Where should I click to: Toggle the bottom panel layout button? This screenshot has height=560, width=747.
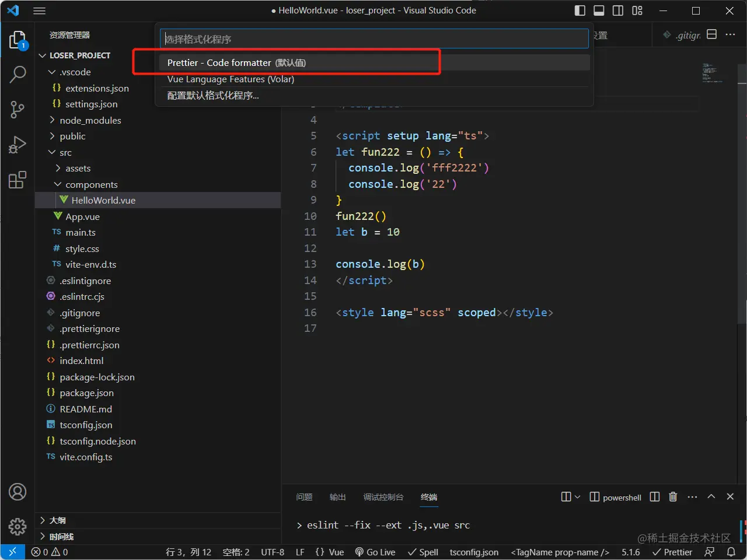(599, 10)
